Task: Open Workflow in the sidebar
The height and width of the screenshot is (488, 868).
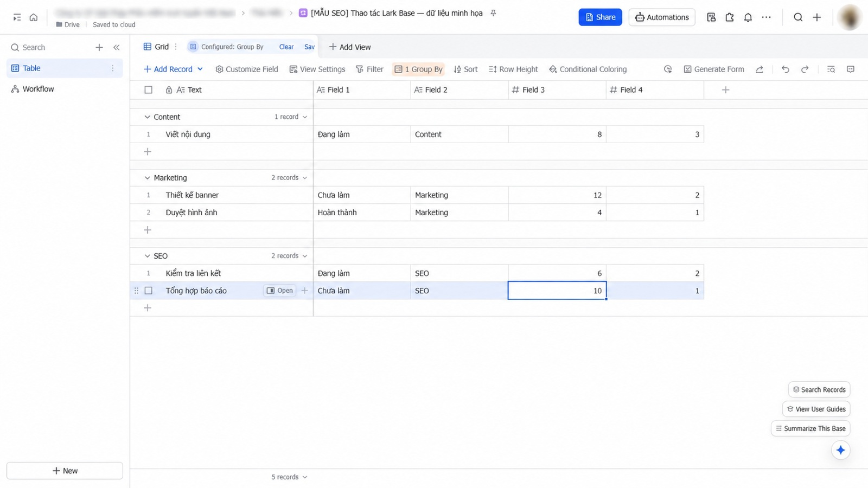Action: pos(65,89)
